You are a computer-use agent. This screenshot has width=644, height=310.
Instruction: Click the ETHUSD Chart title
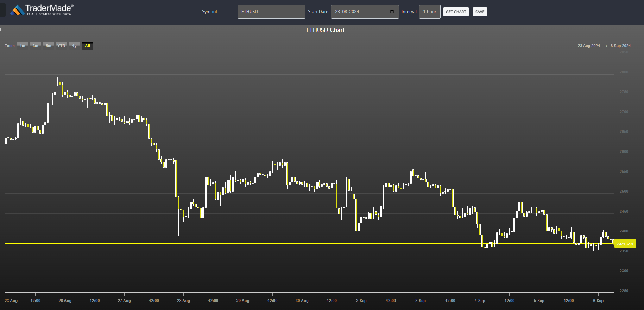click(x=326, y=30)
